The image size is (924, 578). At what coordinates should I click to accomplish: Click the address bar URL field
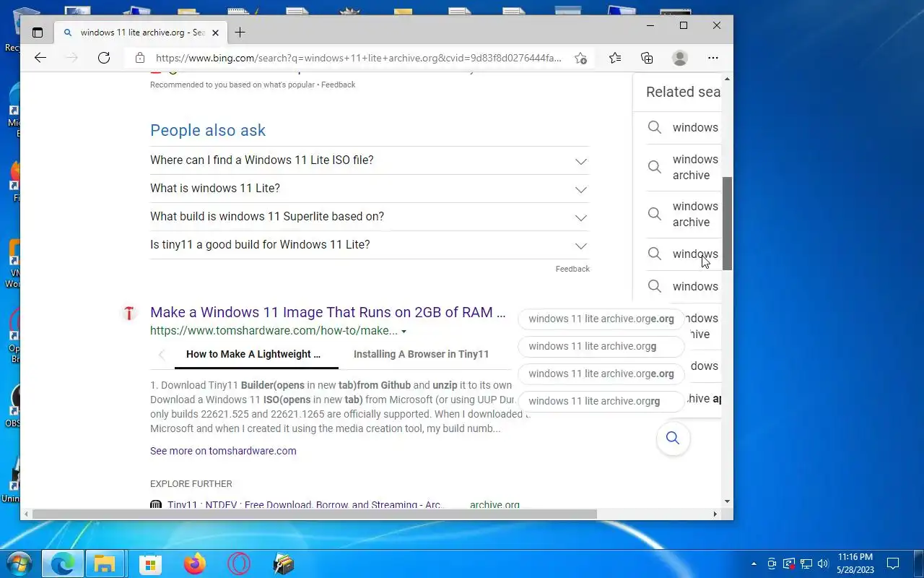tap(358, 58)
